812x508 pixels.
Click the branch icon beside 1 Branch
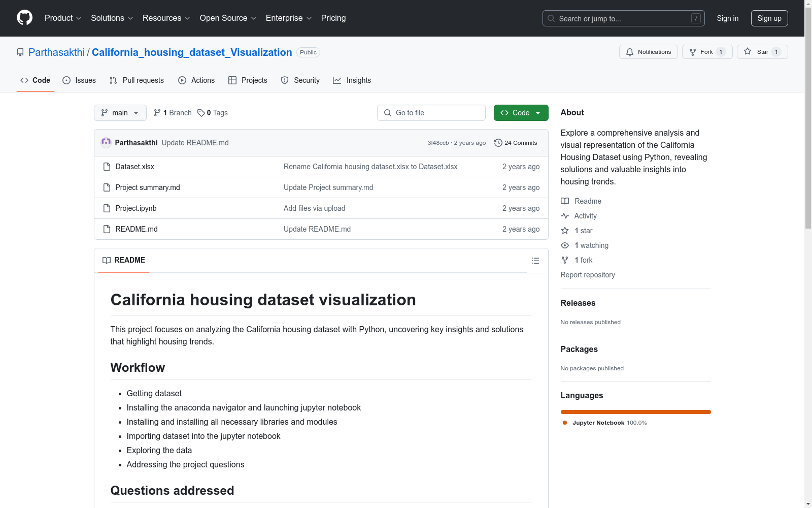pos(157,113)
